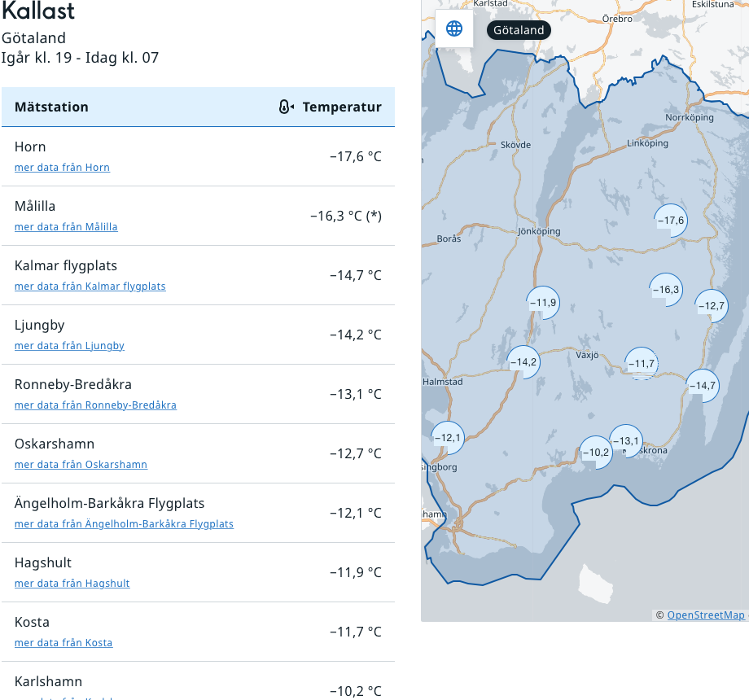
Task: Select the −14,7 marker near Kalmar
Action: (x=702, y=385)
